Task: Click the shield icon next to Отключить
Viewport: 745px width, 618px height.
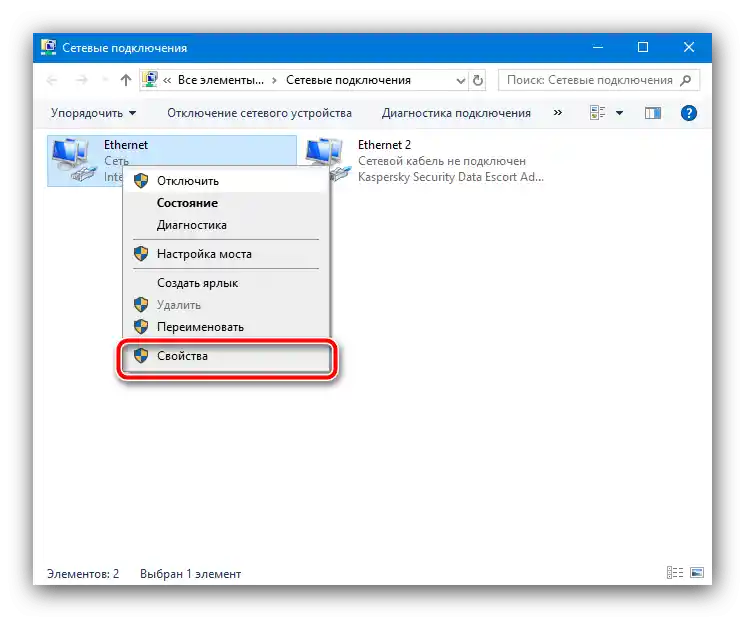Action: pos(141,181)
